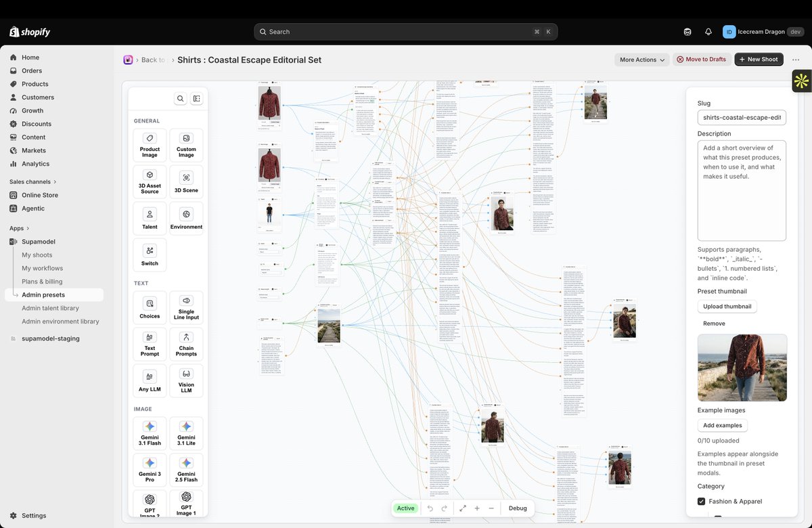Click the Supamodel app icon in breadcrumb
The width and height of the screenshot is (812, 528).
128,60
